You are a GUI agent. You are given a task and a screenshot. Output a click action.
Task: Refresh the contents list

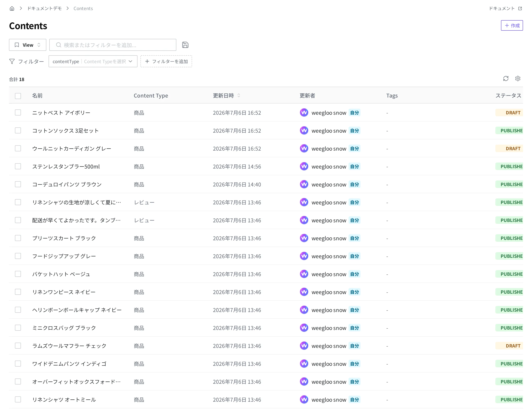pos(506,78)
